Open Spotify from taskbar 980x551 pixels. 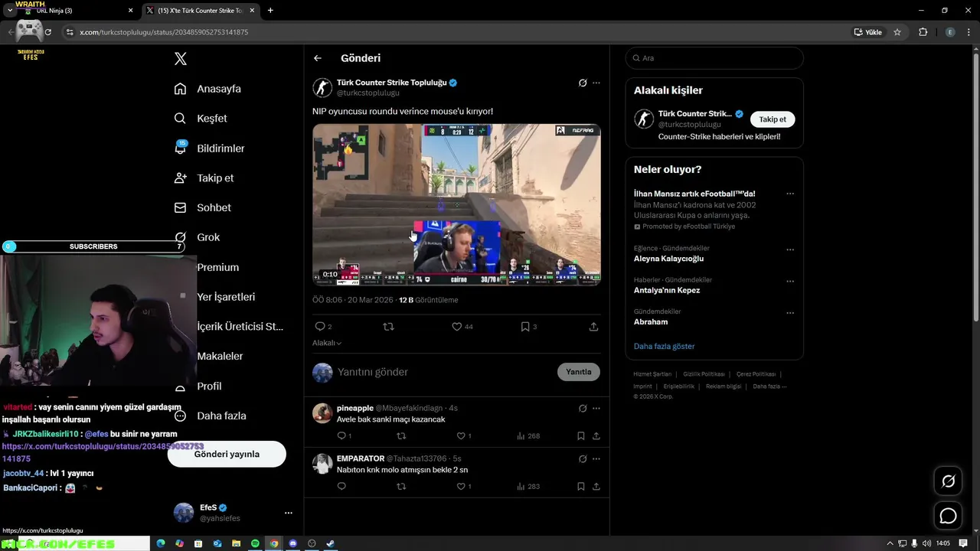[x=255, y=543]
